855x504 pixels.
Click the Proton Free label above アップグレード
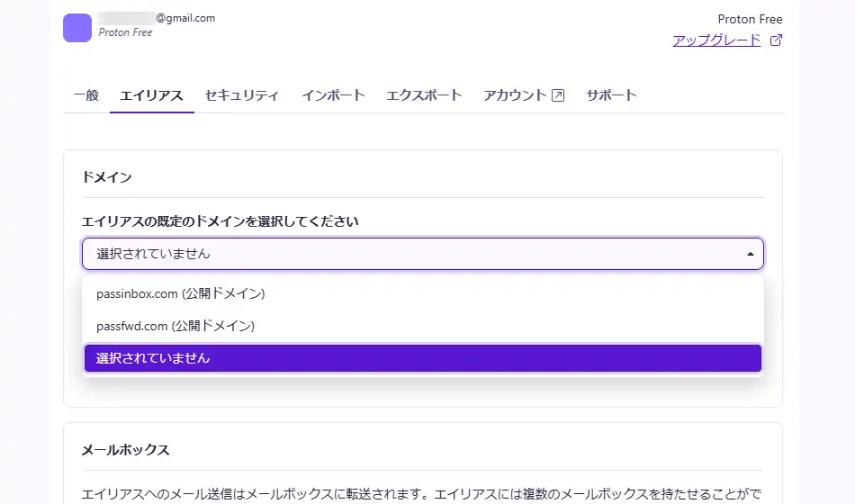pos(750,19)
